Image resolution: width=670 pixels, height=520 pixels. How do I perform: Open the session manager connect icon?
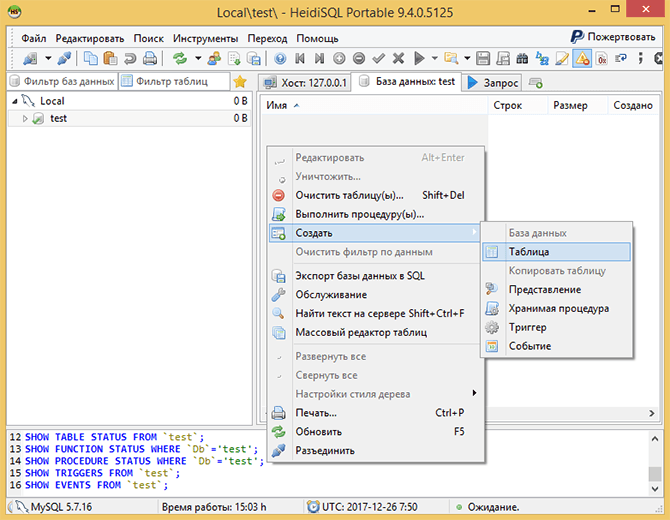tap(30, 58)
